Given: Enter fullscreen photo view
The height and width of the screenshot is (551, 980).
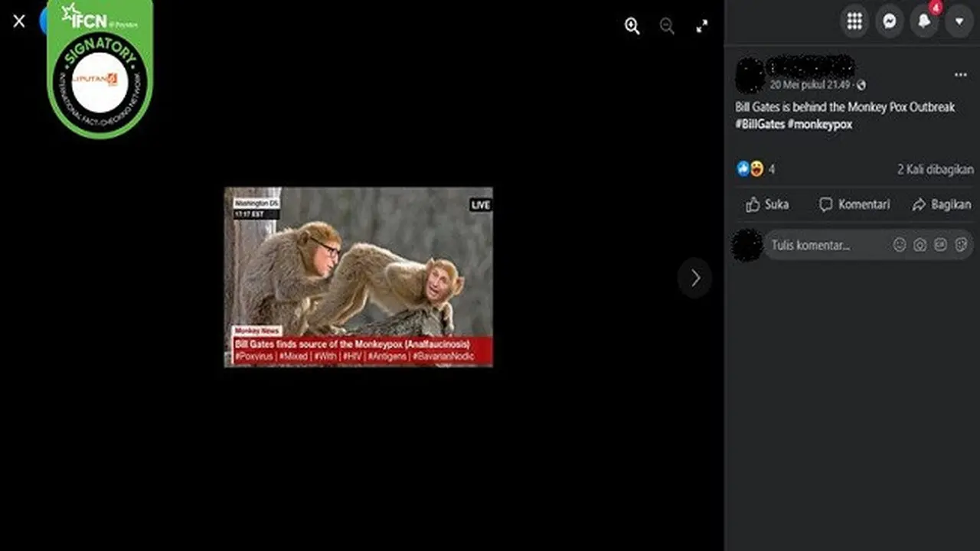Looking at the screenshot, I should pyautogui.click(x=702, y=26).
